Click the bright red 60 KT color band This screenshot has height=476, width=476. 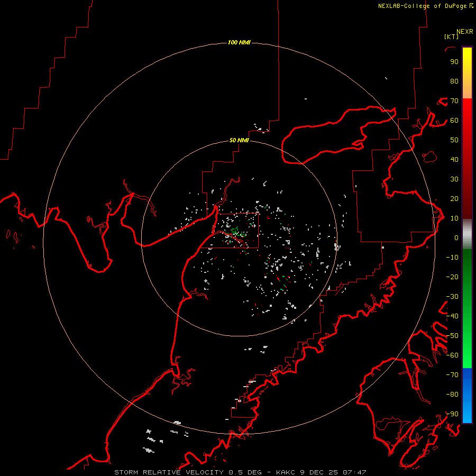[467, 120]
